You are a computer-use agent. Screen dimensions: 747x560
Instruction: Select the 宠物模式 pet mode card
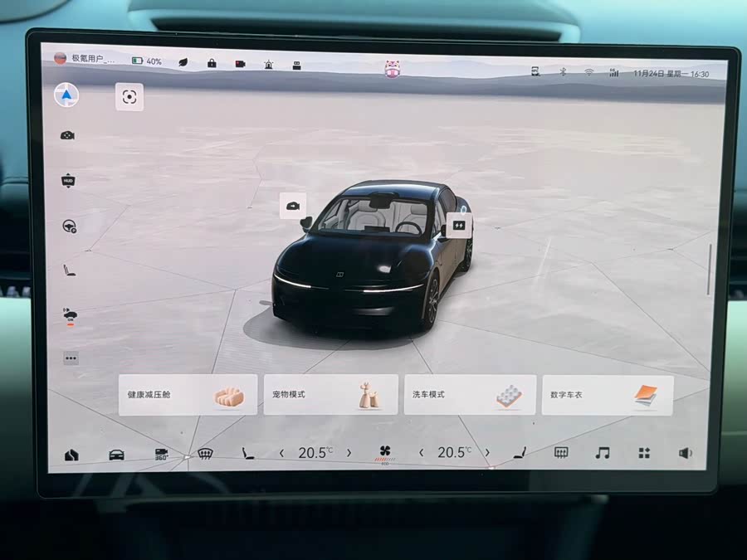coord(330,395)
